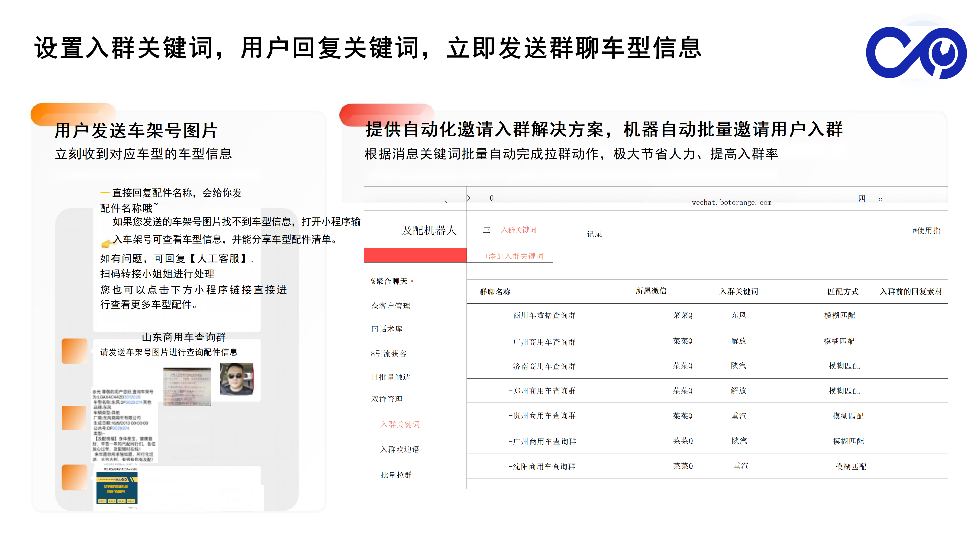Click the 入群关键词 column header
This screenshot has height=551, width=980.
pyautogui.click(x=738, y=292)
